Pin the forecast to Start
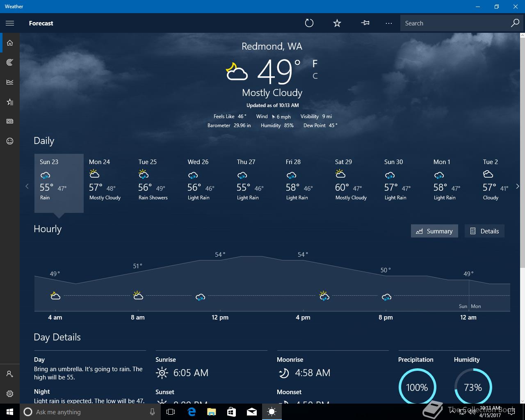Viewport: 525px width, 420px height. [x=365, y=23]
